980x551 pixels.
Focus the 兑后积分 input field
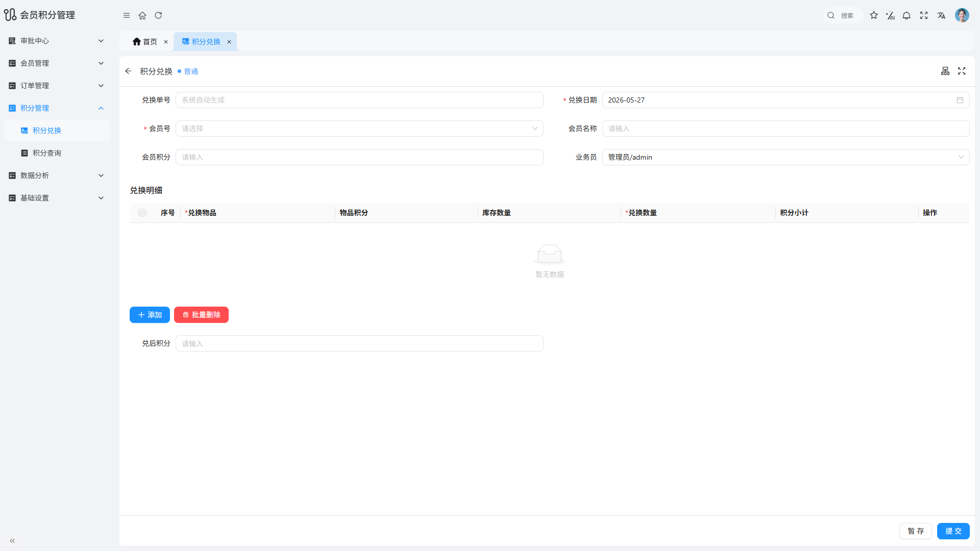(x=359, y=343)
